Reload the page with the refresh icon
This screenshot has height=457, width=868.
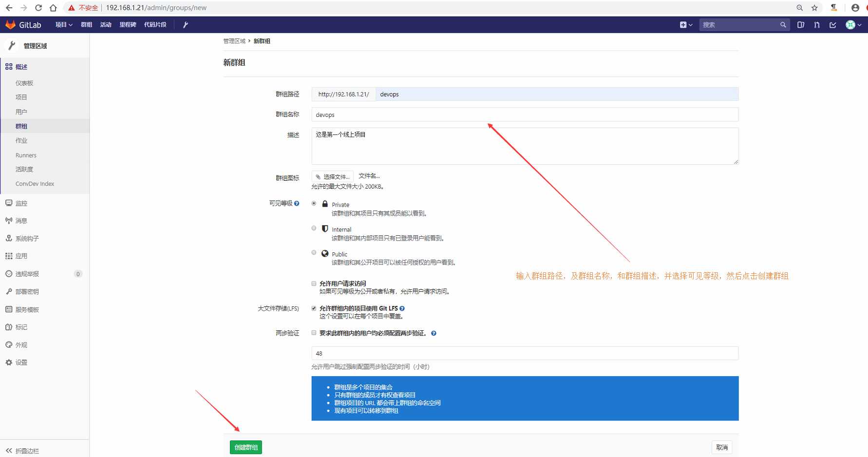(x=38, y=8)
